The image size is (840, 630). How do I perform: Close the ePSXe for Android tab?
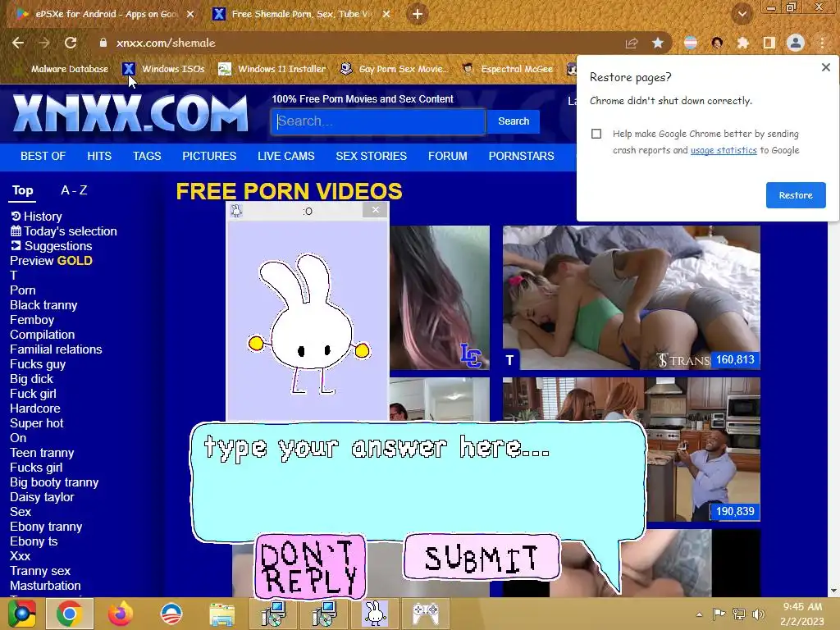[x=190, y=14]
